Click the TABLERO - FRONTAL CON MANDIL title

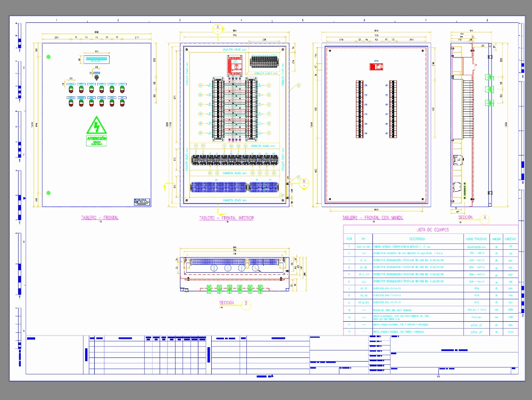pos(373,218)
